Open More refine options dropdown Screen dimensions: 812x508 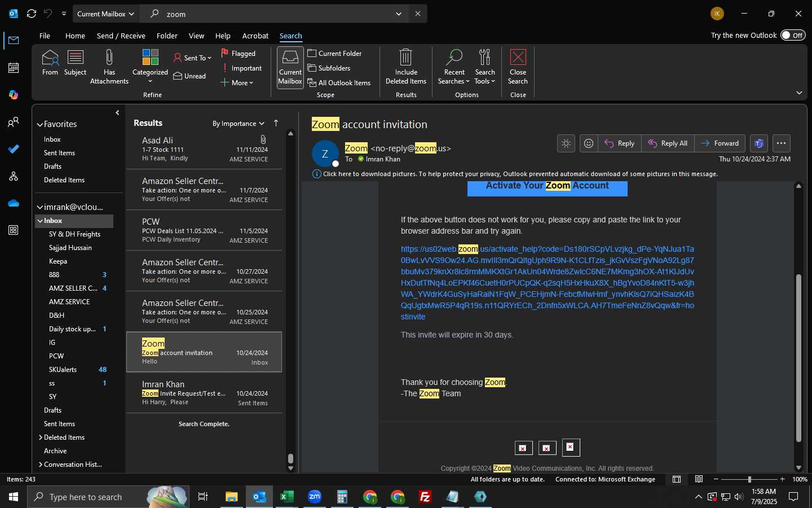237,83
